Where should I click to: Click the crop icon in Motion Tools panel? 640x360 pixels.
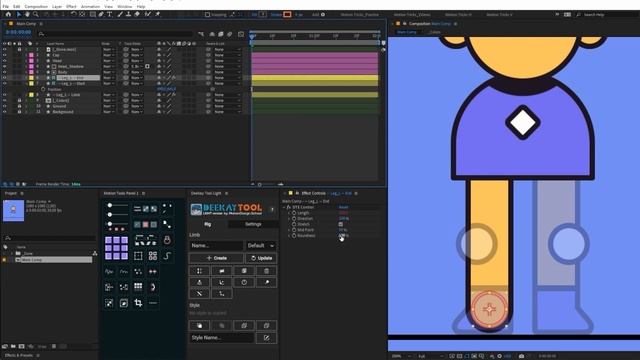[x=138, y=303]
